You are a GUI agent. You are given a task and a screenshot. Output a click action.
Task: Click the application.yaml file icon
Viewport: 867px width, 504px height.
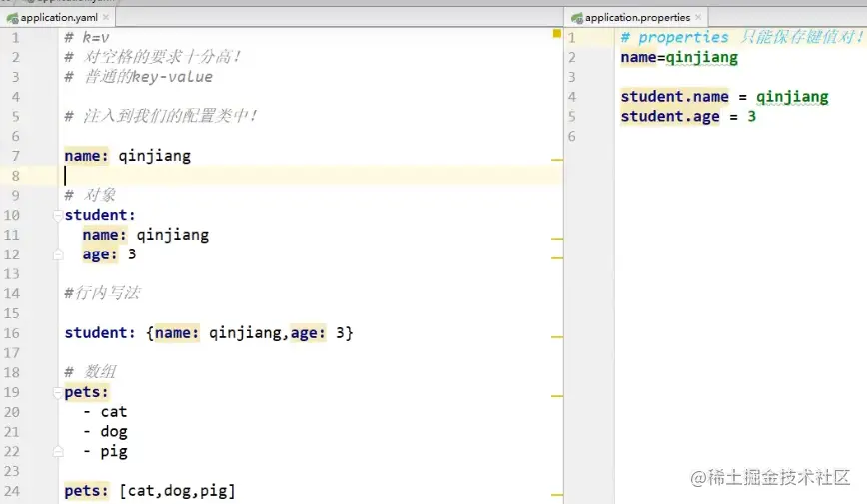(12, 18)
